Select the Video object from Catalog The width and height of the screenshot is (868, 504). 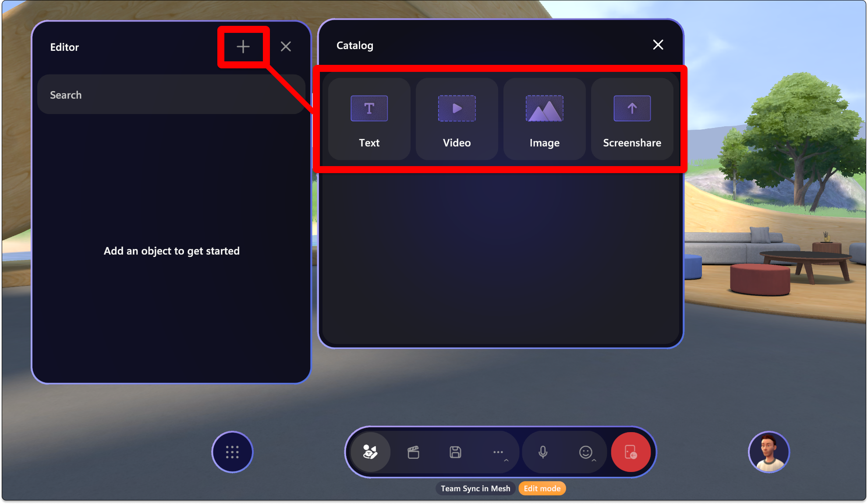pyautogui.click(x=457, y=118)
